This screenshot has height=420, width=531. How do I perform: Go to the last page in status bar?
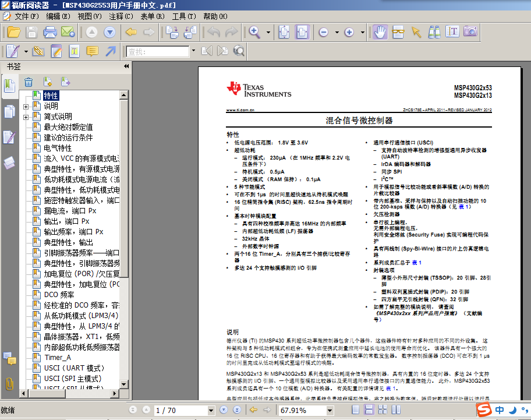coord(237,410)
